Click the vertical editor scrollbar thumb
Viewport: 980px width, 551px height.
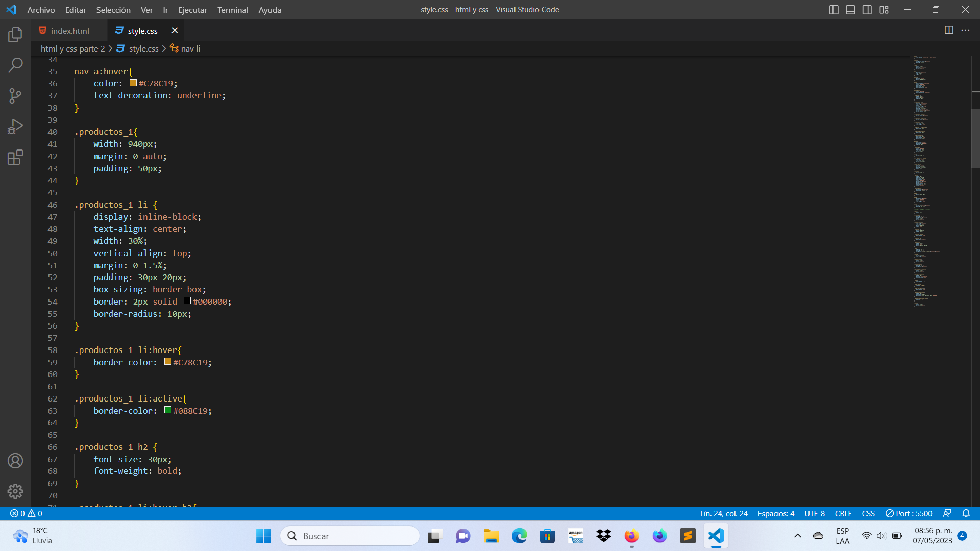(x=975, y=138)
